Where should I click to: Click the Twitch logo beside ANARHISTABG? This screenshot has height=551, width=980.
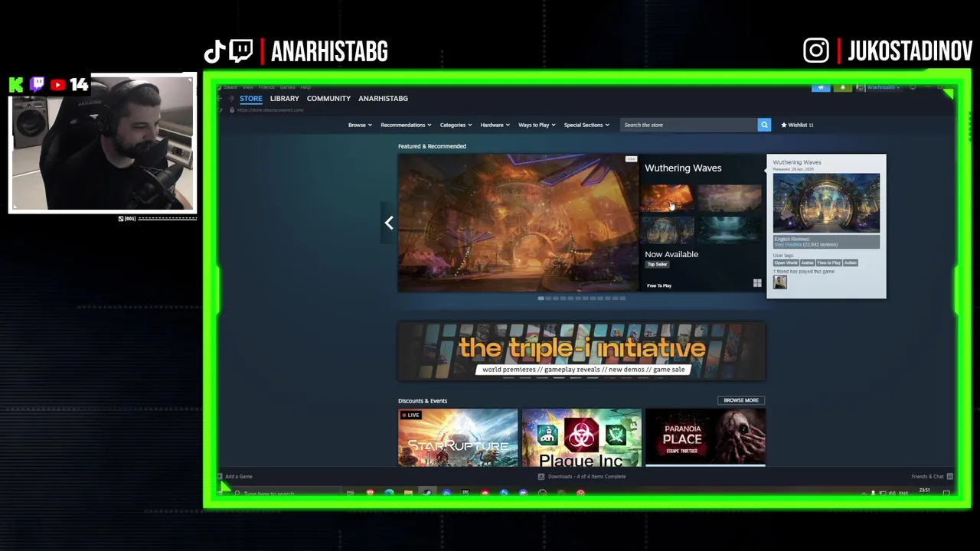(x=240, y=51)
